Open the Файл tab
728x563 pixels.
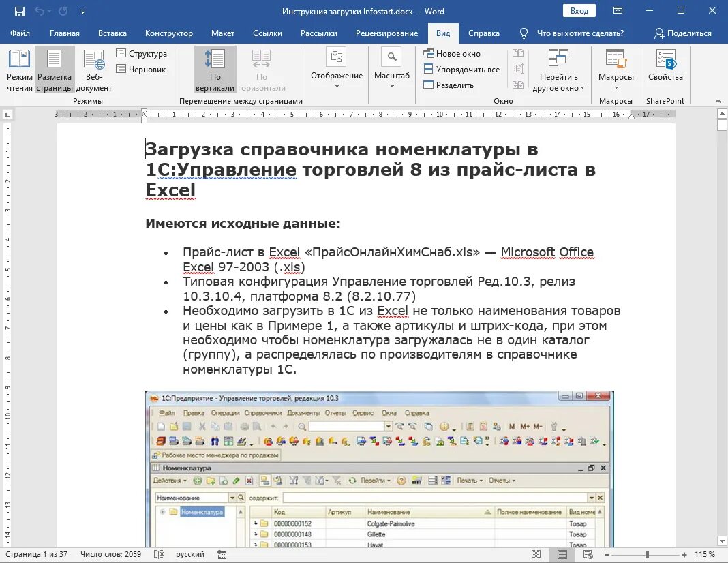[20, 33]
